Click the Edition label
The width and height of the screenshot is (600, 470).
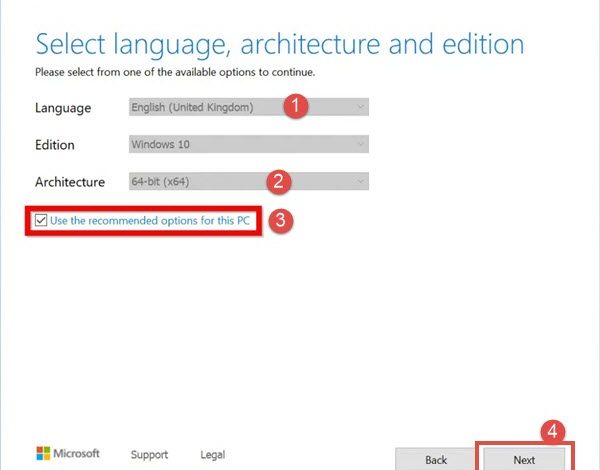coord(55,145)
